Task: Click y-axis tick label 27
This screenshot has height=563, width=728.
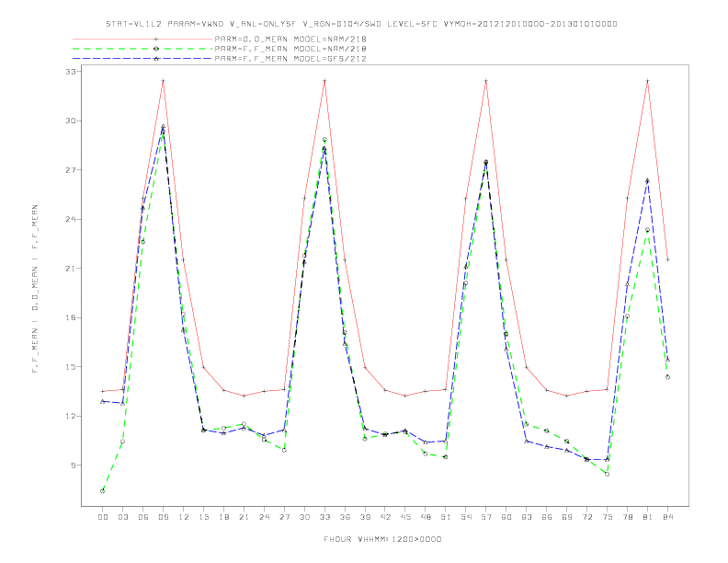Action: pos(70,170)
